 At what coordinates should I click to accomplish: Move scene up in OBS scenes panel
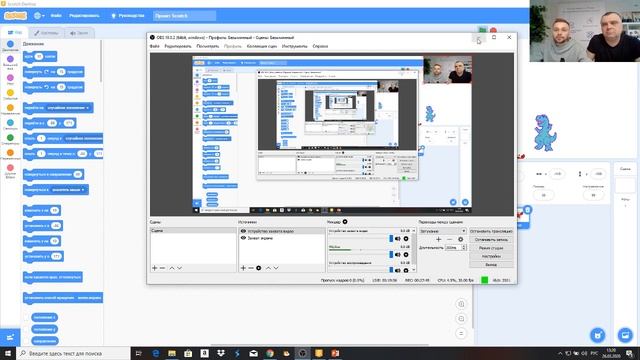172,268
